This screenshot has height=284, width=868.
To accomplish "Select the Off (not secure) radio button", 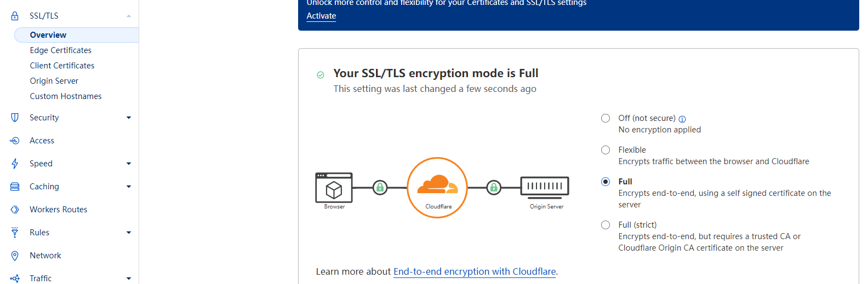I will click(606, 118).
